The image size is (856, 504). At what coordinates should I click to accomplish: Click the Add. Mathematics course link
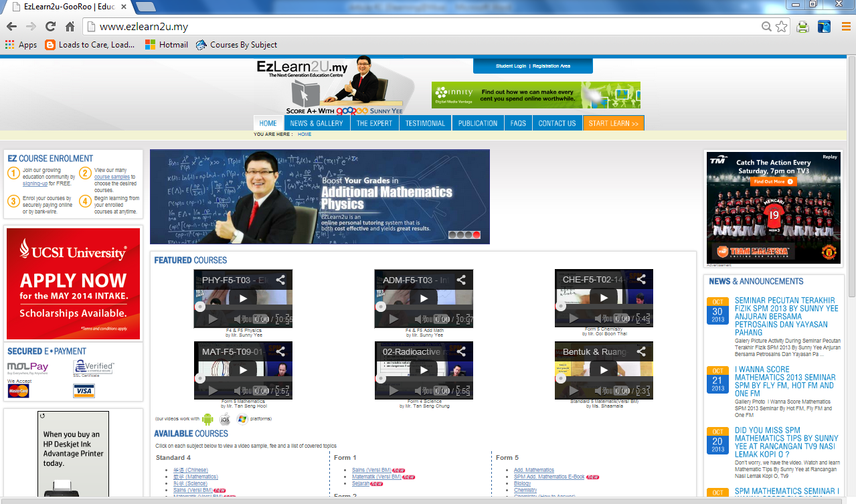point(533,470)
